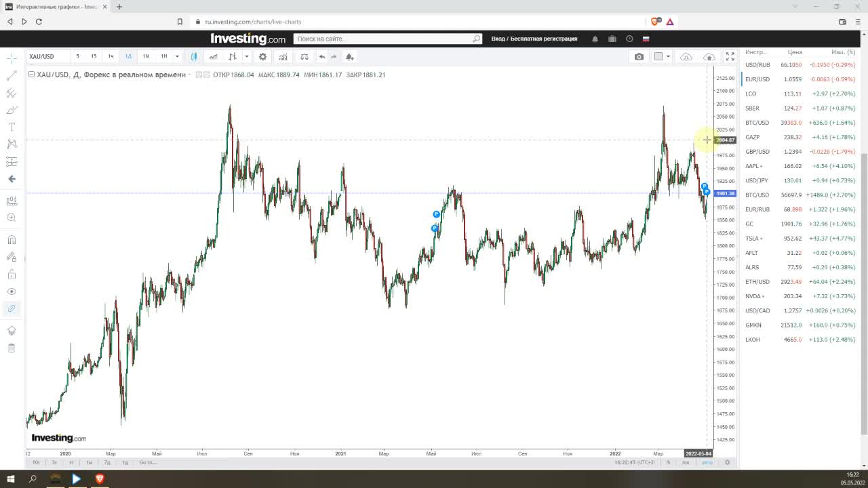Take a chart snapshot with camera icon
The height and width of the screenshot is (488, 868).
[639, 56]
